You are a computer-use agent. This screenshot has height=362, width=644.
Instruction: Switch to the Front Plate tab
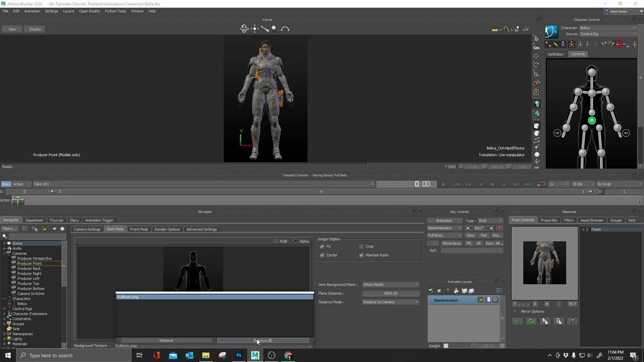tap(139, 229)
